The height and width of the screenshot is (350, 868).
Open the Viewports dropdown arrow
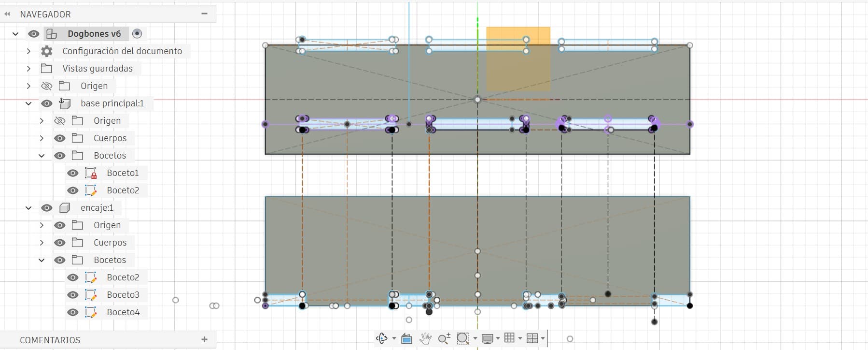coord(543,338)
